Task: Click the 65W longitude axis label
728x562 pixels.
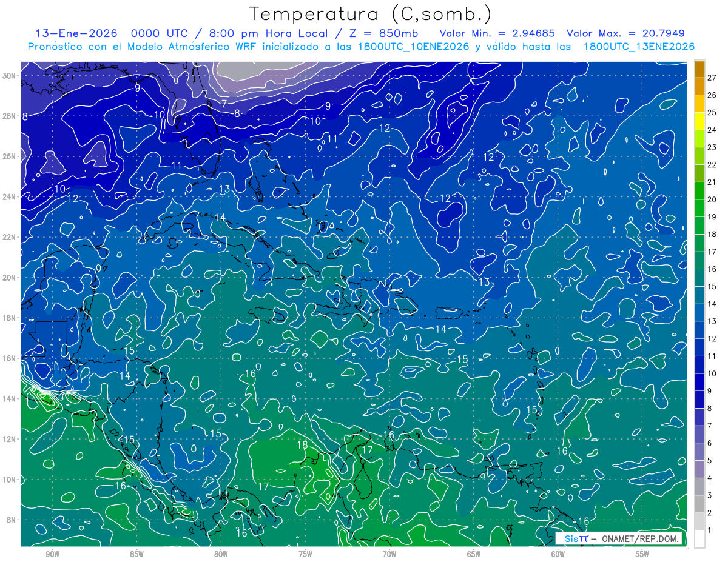Action: (474, 555)
